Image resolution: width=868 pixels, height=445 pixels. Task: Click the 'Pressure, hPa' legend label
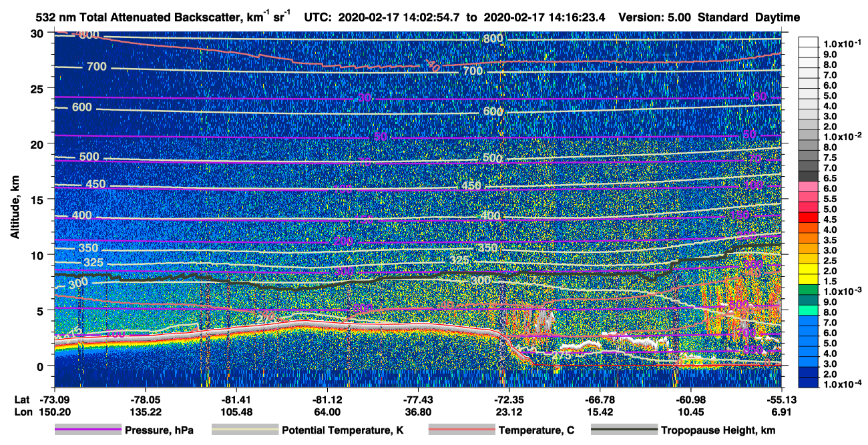coord(159,431)
